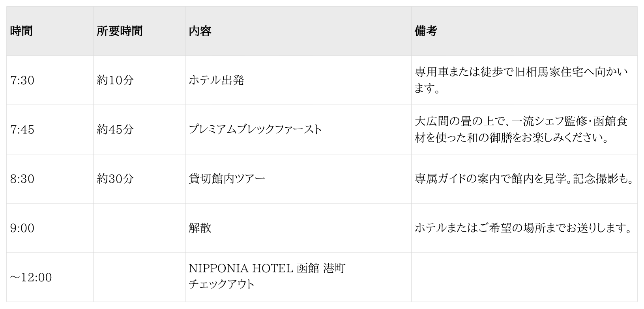The width and height of the screenshot is (644, 309).
Task: Select the 約45分 duration cell
Action: [x=115, y=130]
